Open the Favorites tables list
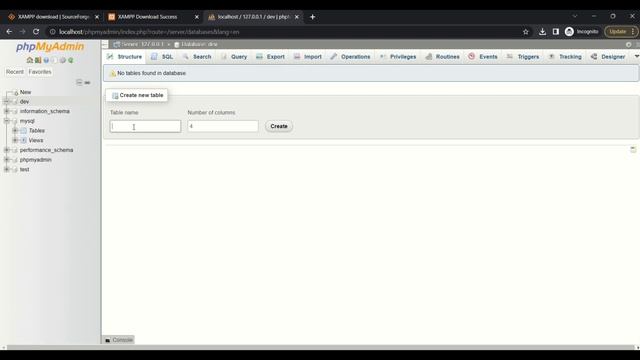The width and height of the screenshot is (640, 360). [x=40, y=72]
